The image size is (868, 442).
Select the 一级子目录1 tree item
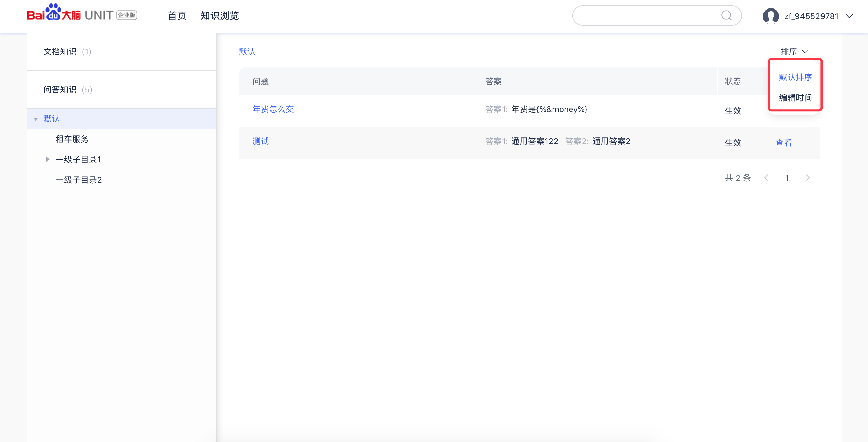(78, 160)
